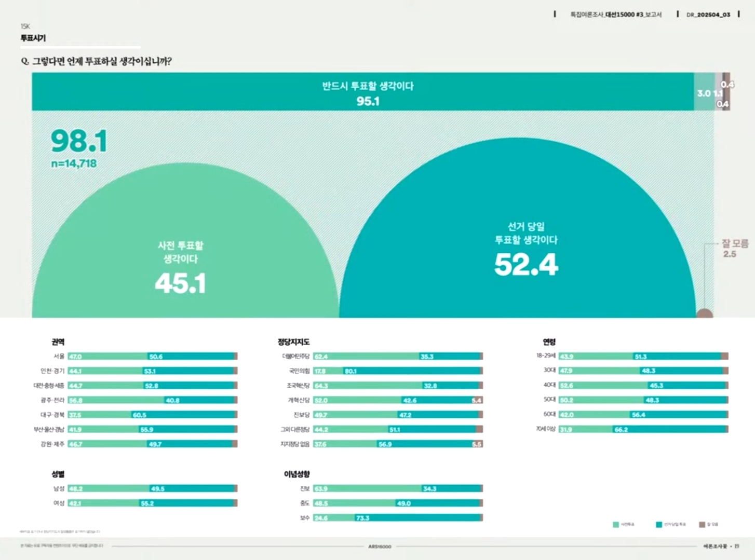This screenshot has height=560, width=755.
Task: Click the '부산·울산·경남' row label
Action: point(49,429)
